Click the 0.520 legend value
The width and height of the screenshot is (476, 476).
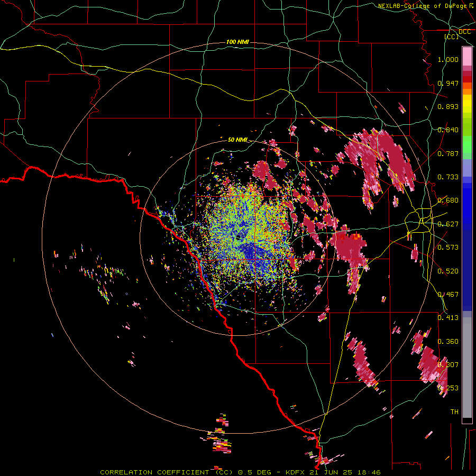(x=448, y=271)
